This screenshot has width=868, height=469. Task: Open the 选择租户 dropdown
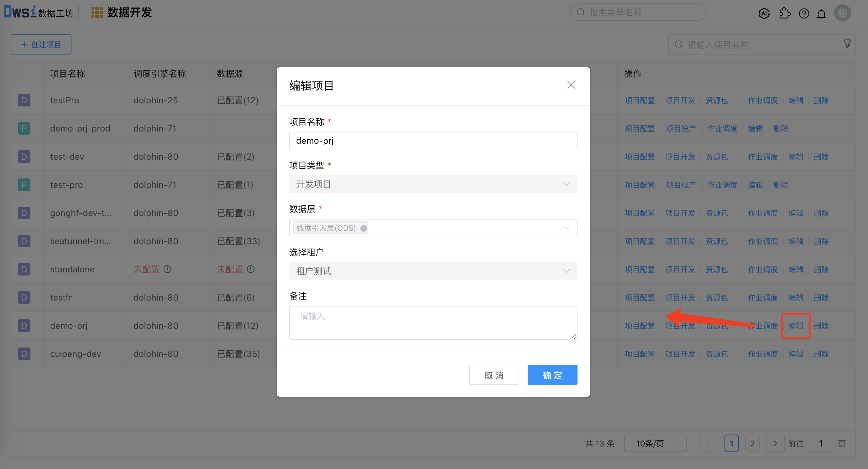point(433,271)
